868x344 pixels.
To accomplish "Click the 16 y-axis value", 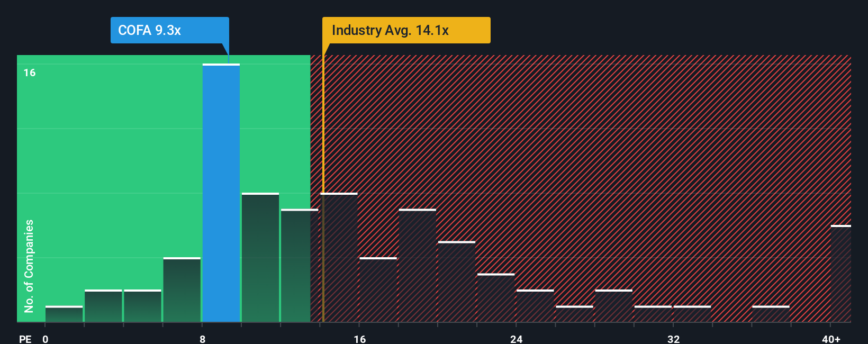I will (x=30, y=73).
